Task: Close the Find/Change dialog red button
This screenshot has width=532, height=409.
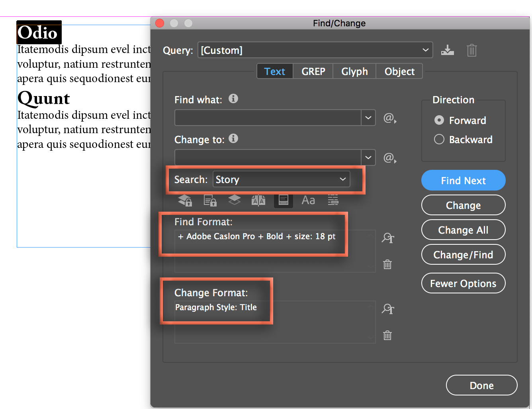Action: (x=160, y=23)
